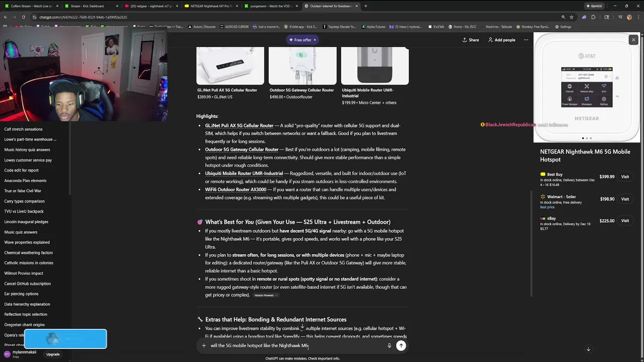The height and width of the screenshot is (362, 644).
Task: Open Settings bookmark
Action: click(563, 27)
